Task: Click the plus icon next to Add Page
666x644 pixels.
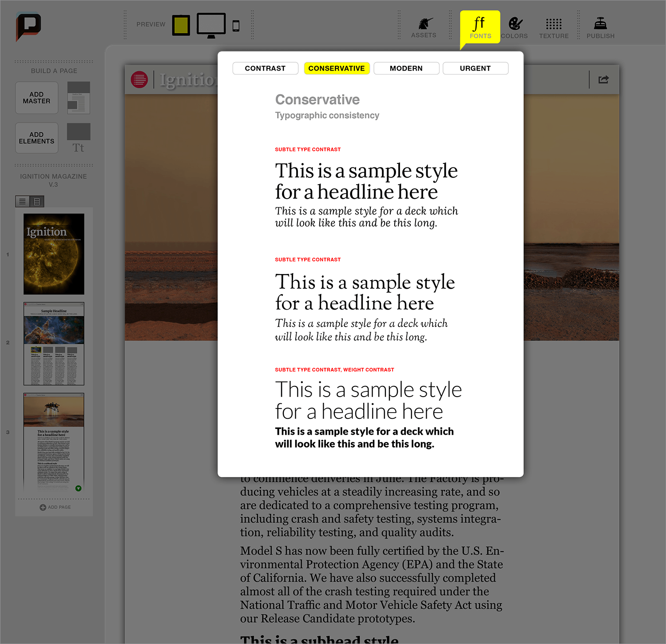Action: (x=43, y=507)
